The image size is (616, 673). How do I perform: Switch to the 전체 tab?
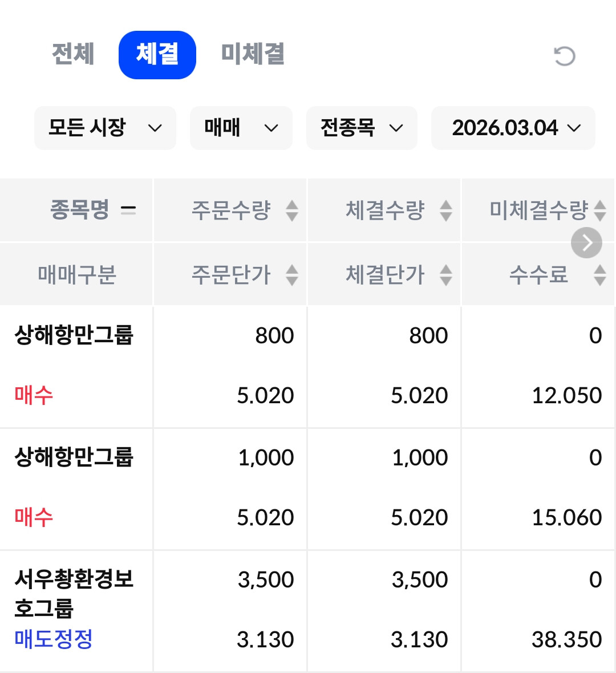click(x=73, y=55)
